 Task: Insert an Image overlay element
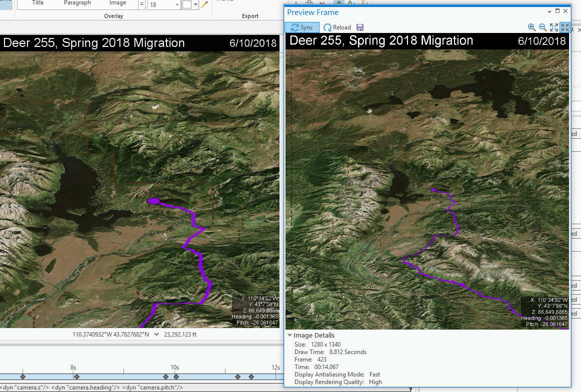point(117,3)
